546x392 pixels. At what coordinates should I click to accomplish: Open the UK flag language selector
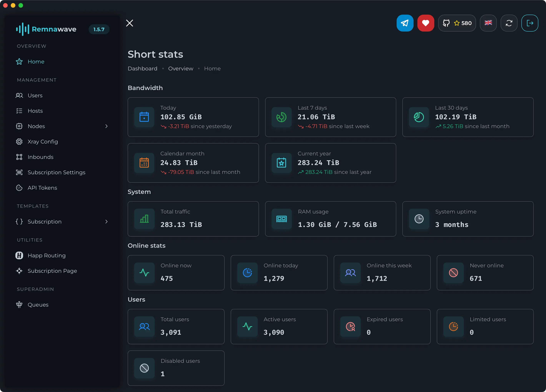pos(488,23)
